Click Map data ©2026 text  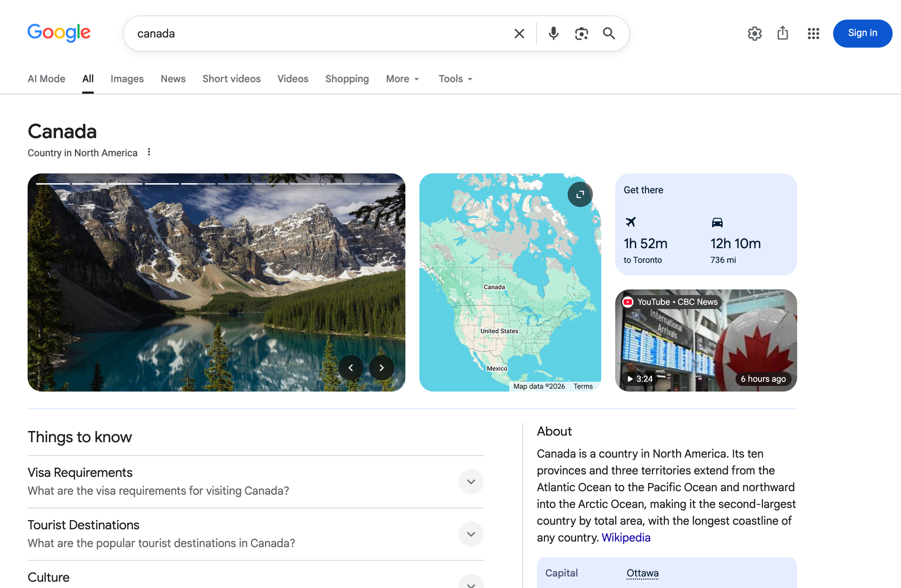tap(539, 386)
